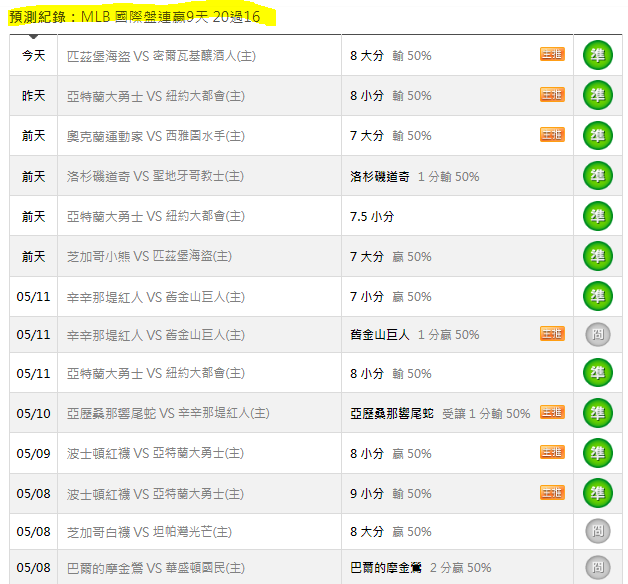Click the orange 主推 badge in the 今天 row
This screenshot has height=584, width=628.
[x=552, y=54]
